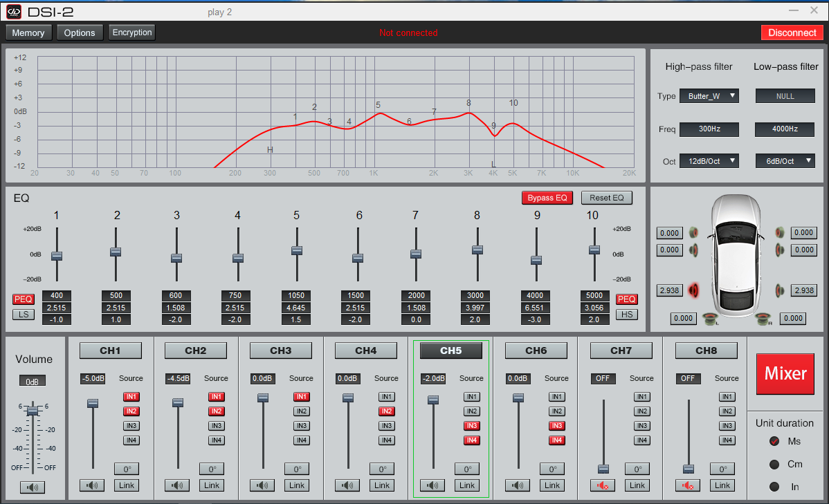
Task: Open the Options menu
Action: coord(80,32)
